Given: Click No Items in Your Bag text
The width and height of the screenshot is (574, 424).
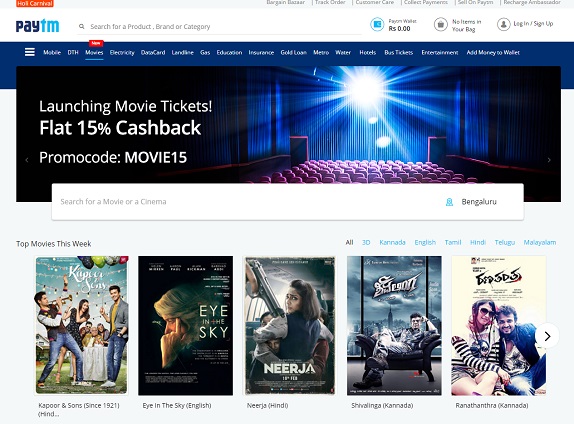Looking at the screenshot, I should (x=466, y=25).
